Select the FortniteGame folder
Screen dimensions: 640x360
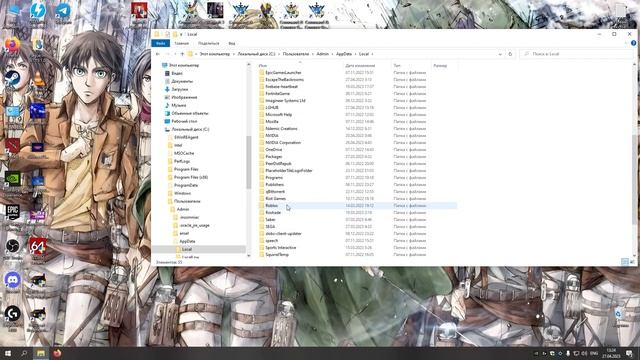click(x=278, y=93)
